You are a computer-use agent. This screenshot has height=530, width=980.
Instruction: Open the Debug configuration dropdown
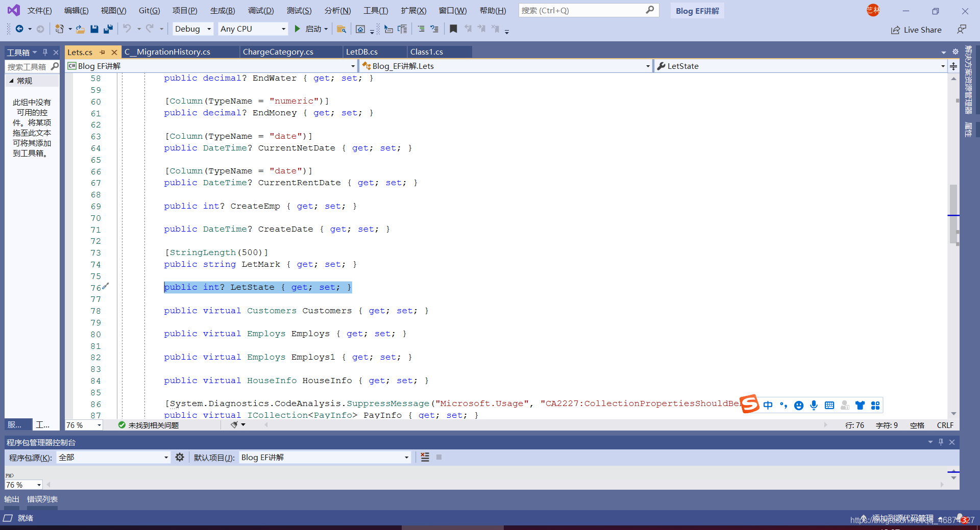[192, 29]
